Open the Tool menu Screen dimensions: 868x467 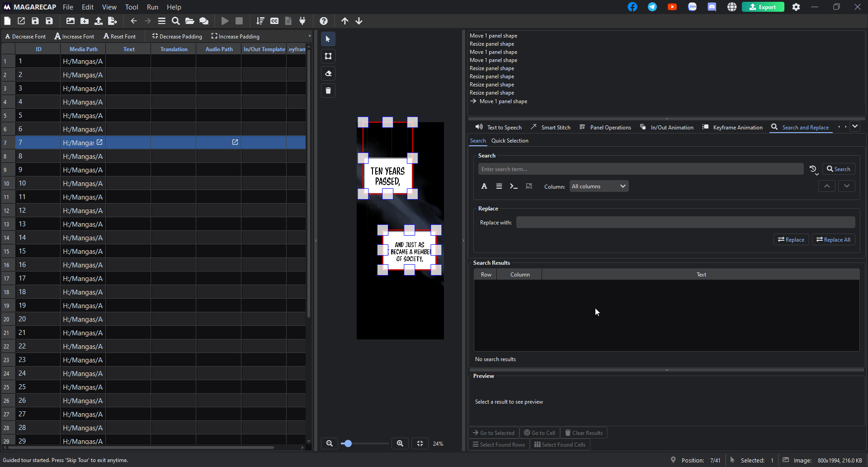[132, 7]
